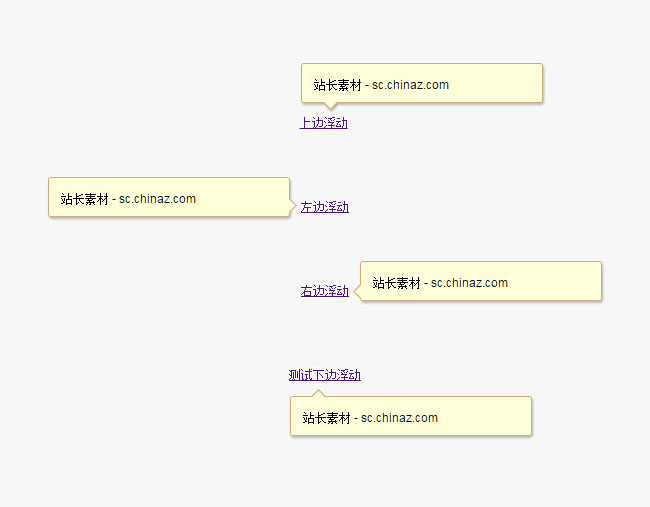
Task: Click 站长素材 text in tooltip left of 左边浮动
Action: pyautogui.click(x=84, y=199)
